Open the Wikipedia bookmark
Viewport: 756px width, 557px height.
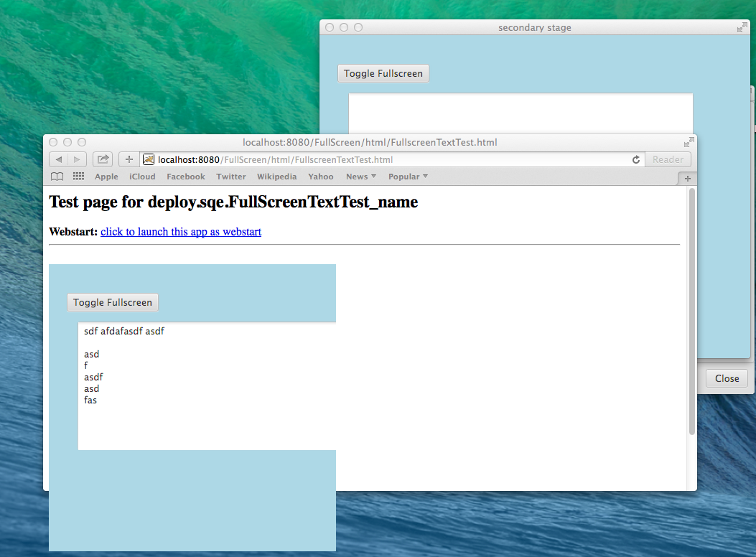pos(276,177)
